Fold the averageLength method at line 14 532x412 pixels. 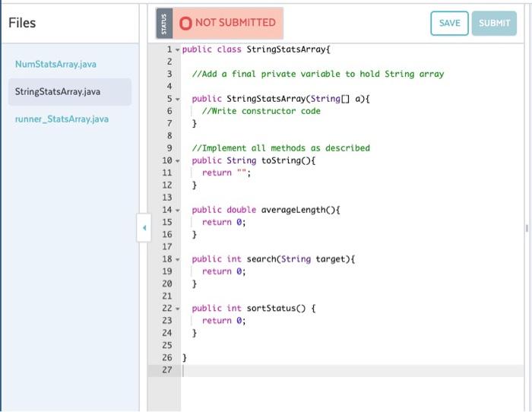177,211
